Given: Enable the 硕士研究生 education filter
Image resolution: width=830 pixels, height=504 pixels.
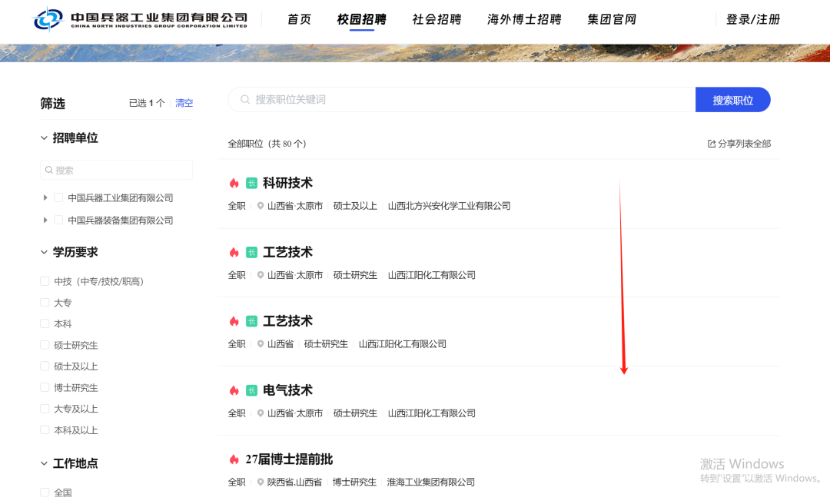Looking at the screenshot, I should (x=45, y=345).
